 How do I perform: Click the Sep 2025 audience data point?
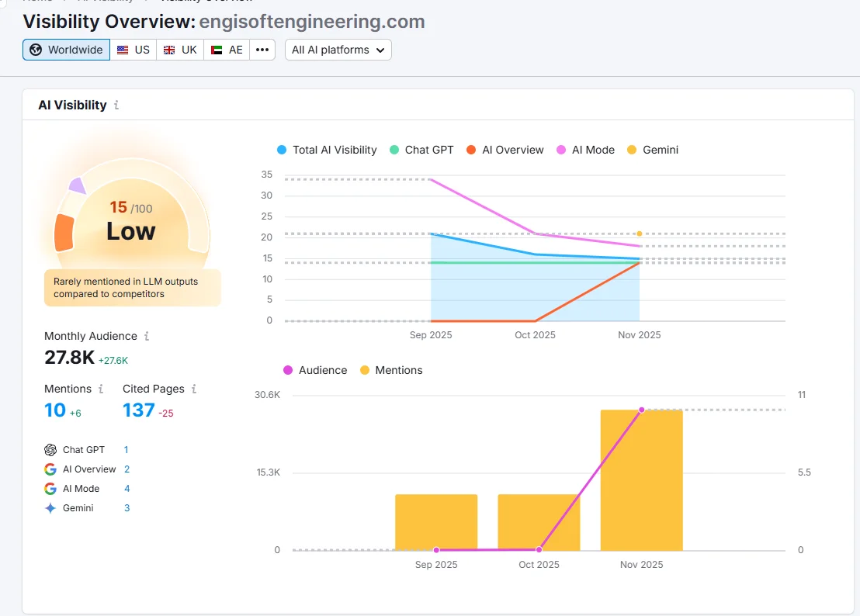(x=436, y=550)
